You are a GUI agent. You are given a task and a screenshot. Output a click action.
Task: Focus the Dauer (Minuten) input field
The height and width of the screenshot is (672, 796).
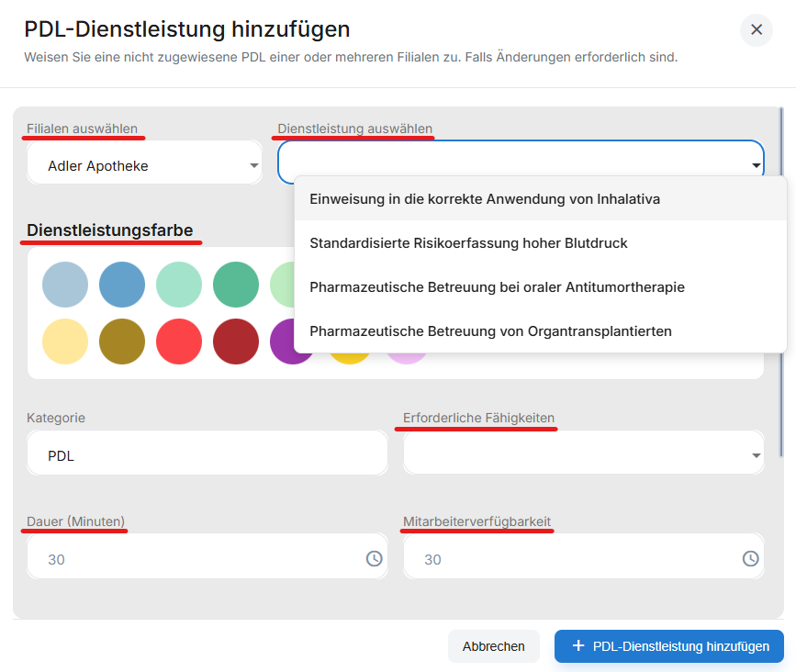[x=207, y=555]
